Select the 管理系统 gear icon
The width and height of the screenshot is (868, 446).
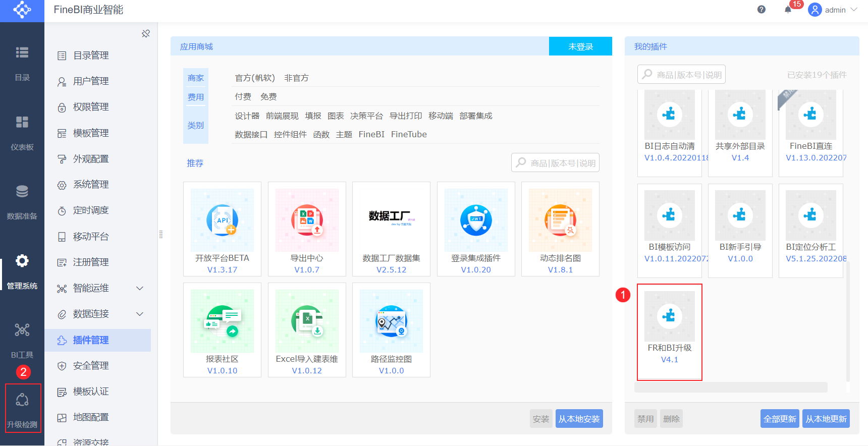22,261
